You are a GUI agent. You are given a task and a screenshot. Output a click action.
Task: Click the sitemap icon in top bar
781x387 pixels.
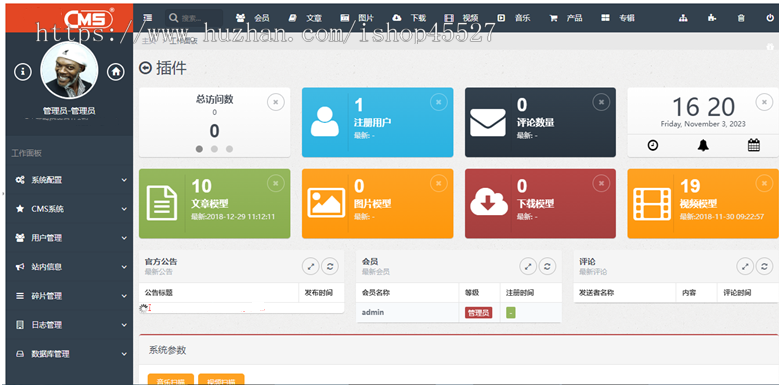(x=683, y=18)
